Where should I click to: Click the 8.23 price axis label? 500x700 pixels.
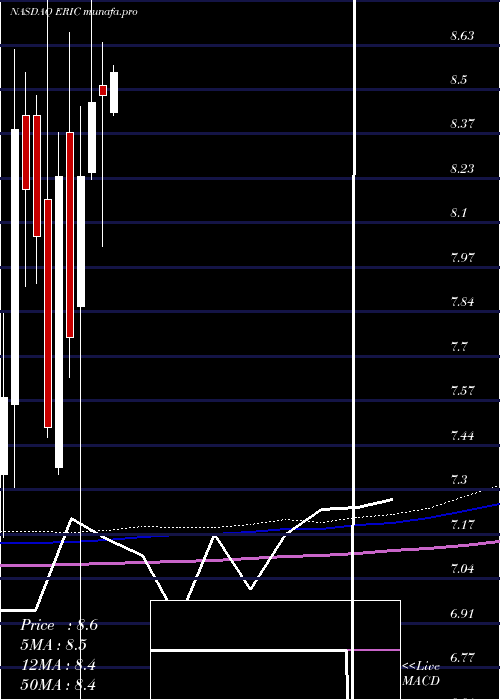[x=462, y=169]
